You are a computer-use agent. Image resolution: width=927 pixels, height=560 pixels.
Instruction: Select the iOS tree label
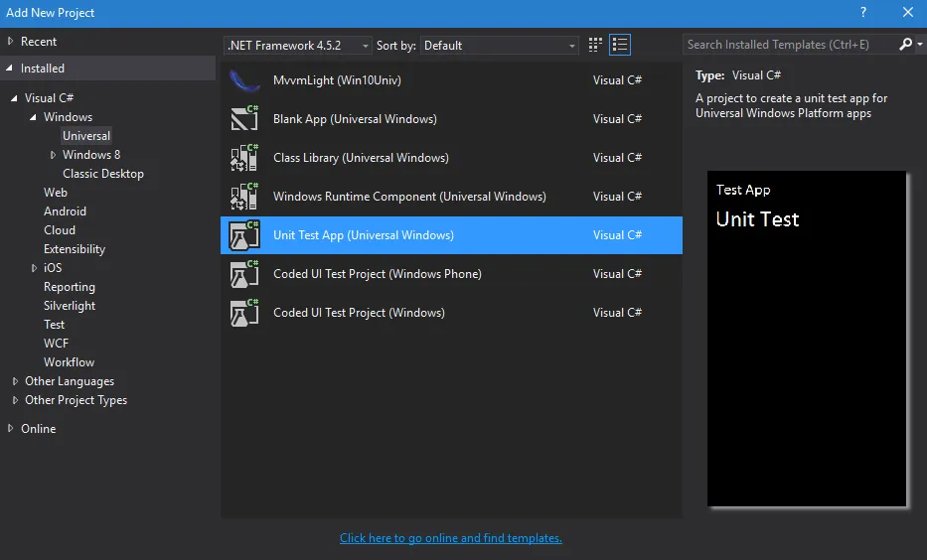pyautogui.click(x=53, y=268)
